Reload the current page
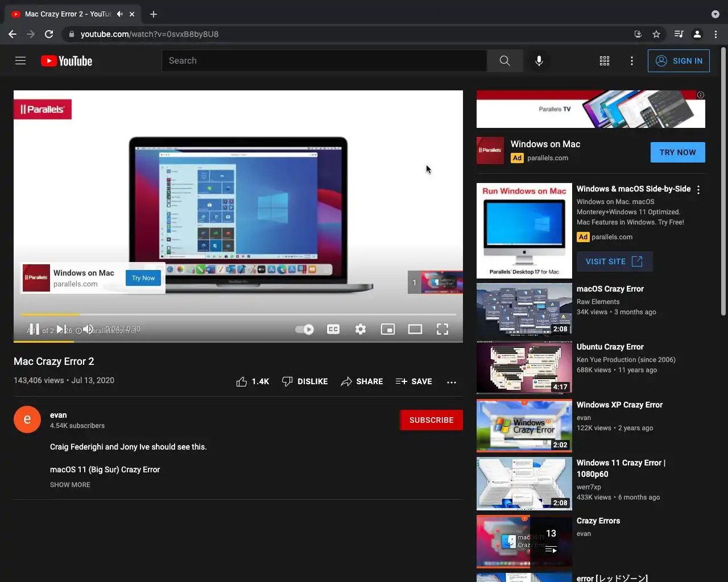This screenshot has height=582, width=728. pos(49,34)
